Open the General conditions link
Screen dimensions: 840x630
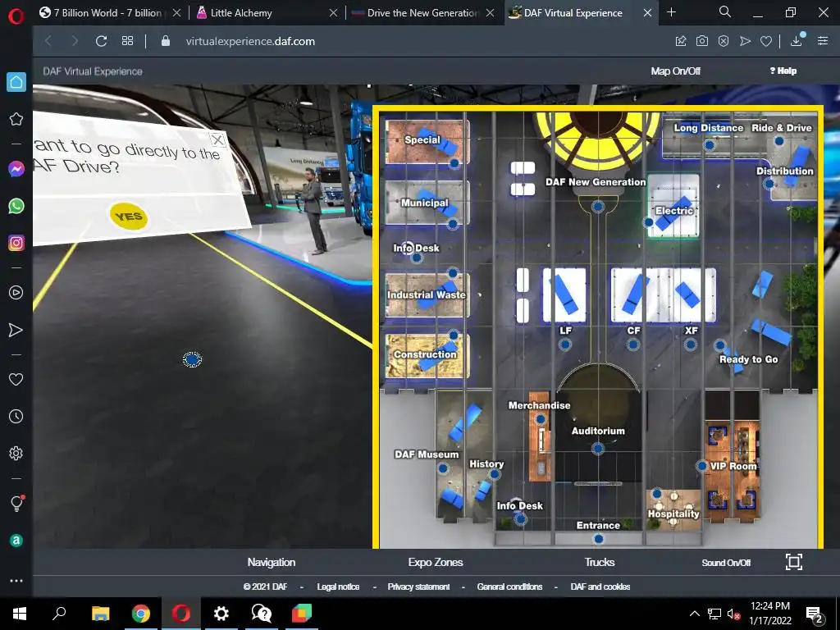click(x=509, y=587)
